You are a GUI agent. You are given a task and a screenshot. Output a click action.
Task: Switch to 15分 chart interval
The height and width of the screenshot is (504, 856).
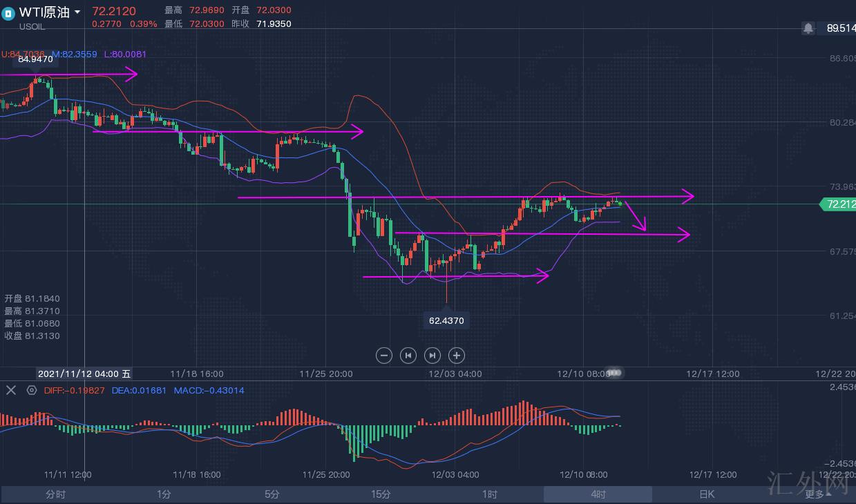[381, 494]
